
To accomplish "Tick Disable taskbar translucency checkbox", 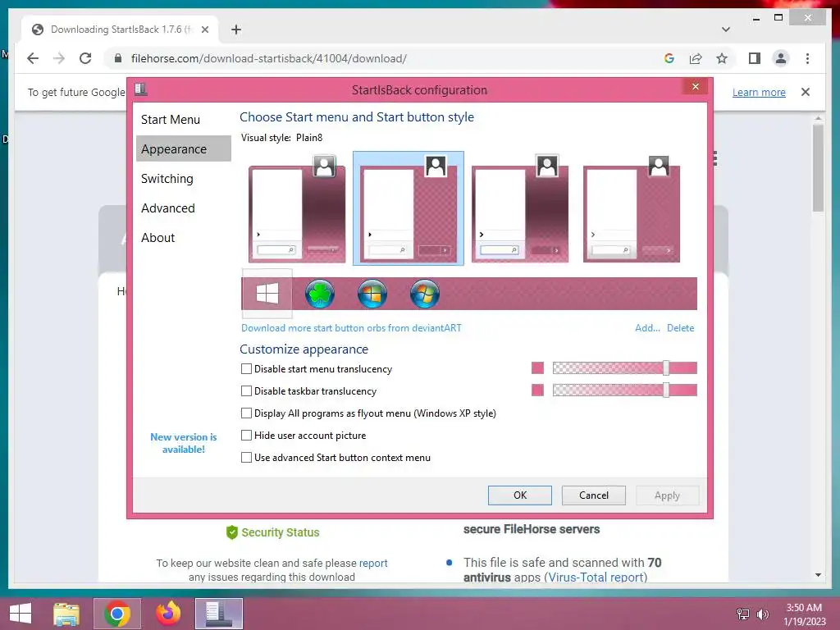I will click(x=246, y=391).
